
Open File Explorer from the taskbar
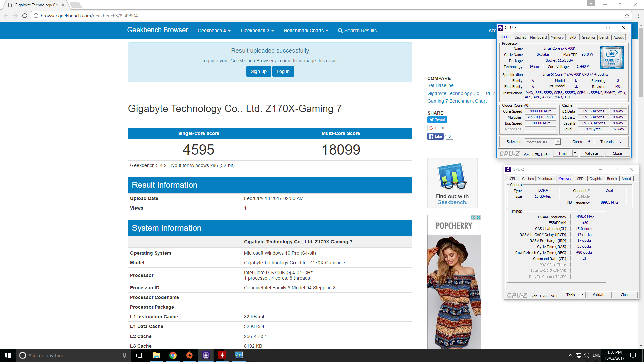pyautogui.click(x=156, y=355)
